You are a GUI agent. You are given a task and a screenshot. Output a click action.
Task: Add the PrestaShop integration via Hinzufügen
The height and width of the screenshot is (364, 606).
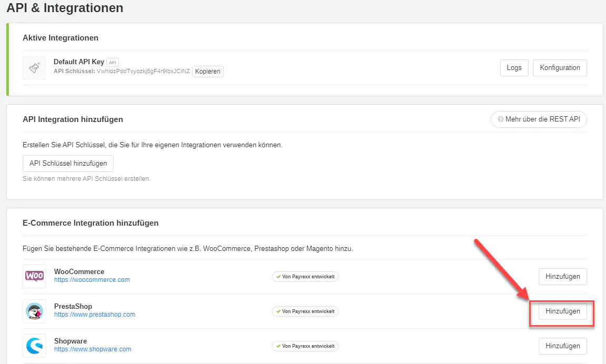pyautogui.click(x=562, y=311)
